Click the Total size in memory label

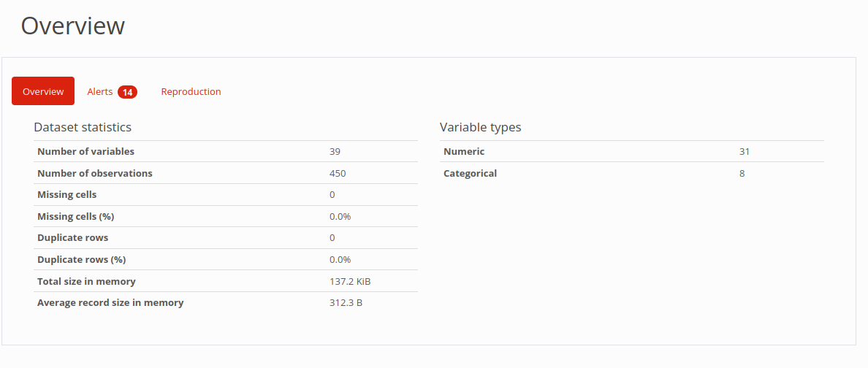86,281
